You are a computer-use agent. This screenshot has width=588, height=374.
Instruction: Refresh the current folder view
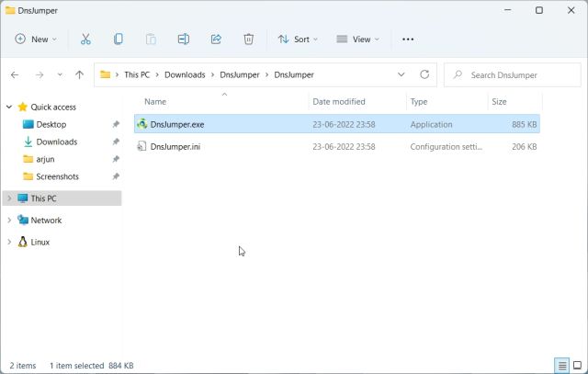pos(424,74)
